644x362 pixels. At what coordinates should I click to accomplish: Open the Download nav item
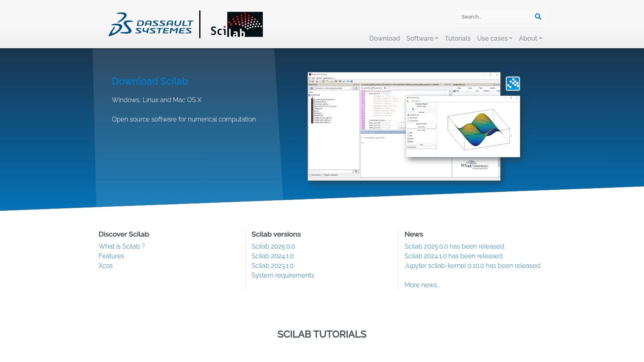pos(384,38)
